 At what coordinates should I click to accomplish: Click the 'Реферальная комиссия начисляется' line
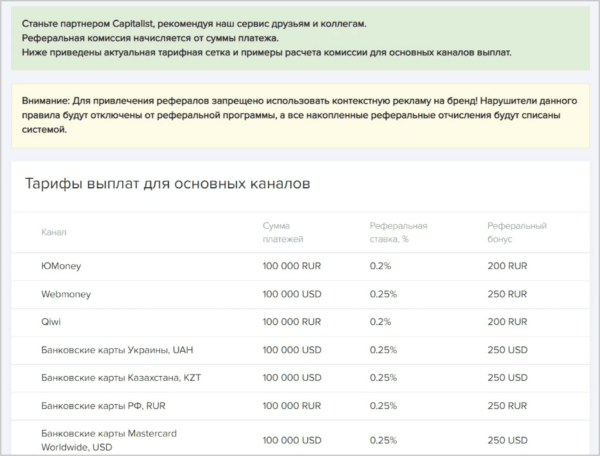point(150,38)
